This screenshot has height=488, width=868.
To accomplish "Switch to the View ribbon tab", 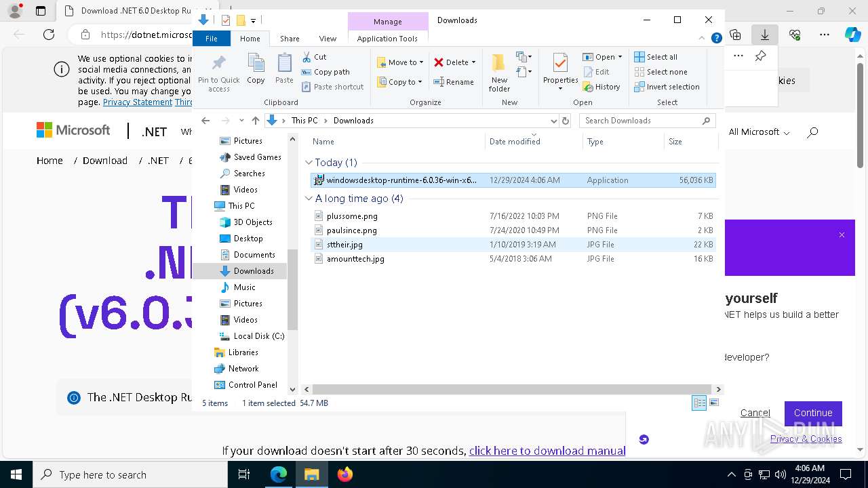I will click(328, 39).
